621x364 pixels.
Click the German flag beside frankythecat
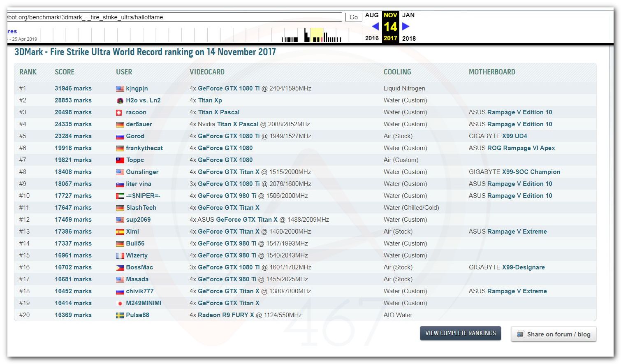[120, 148]
